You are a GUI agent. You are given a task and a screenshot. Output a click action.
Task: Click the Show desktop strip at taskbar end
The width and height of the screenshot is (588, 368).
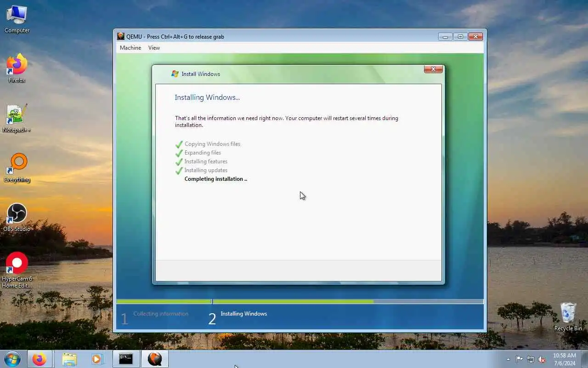[585, 359]
